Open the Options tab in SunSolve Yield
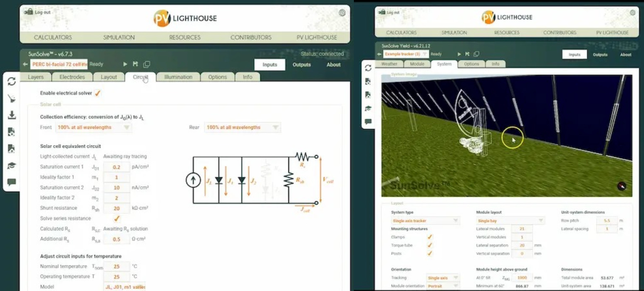The width and height of the screenshot is (644, 291). pyautogui.click(x=471, y=64)
